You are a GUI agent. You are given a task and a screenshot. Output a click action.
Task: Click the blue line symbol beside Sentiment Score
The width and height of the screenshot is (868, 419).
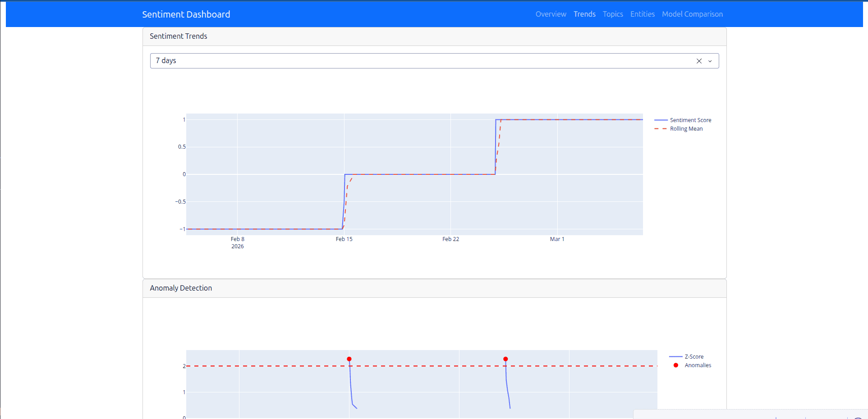(661, 120)
